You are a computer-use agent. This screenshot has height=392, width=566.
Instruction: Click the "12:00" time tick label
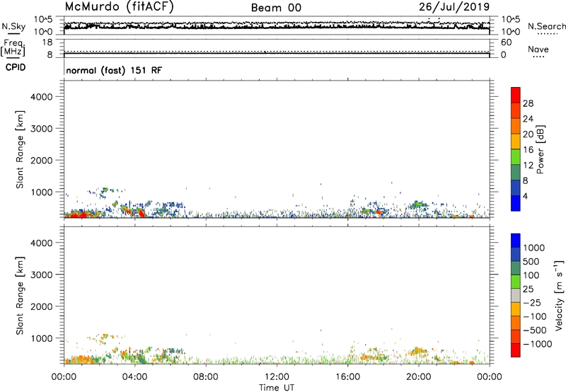point(277,377)
